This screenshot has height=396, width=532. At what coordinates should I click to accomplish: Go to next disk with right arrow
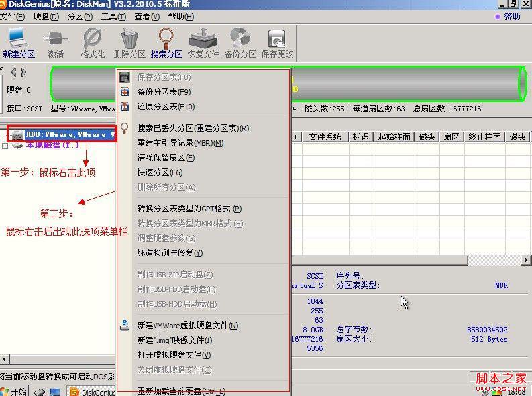[x=23, y=72]
